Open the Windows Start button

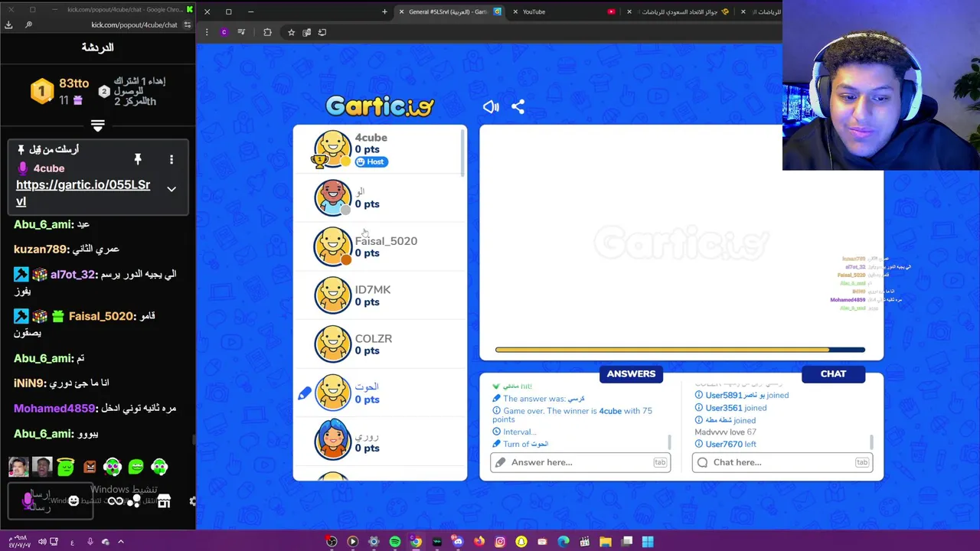(x=648, y=542)
